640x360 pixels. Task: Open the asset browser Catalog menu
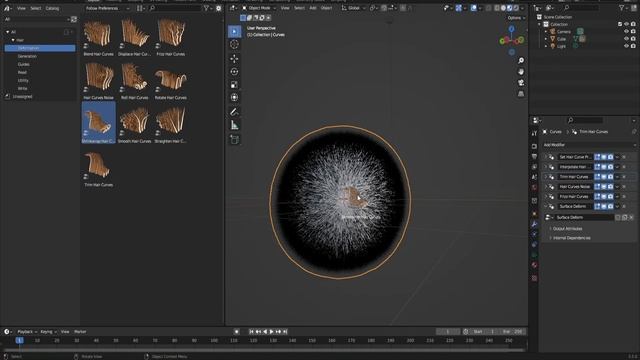[x=52, y=8]
